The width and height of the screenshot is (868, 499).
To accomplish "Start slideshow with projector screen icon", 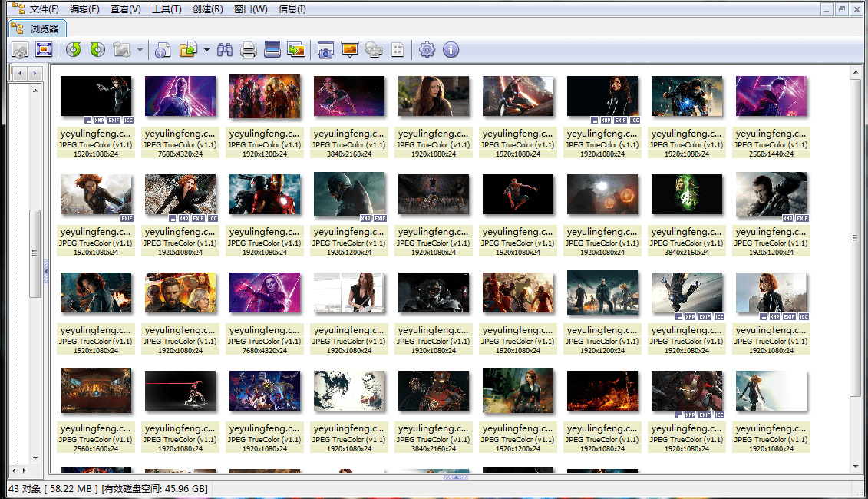I will (x=350, y=50).
